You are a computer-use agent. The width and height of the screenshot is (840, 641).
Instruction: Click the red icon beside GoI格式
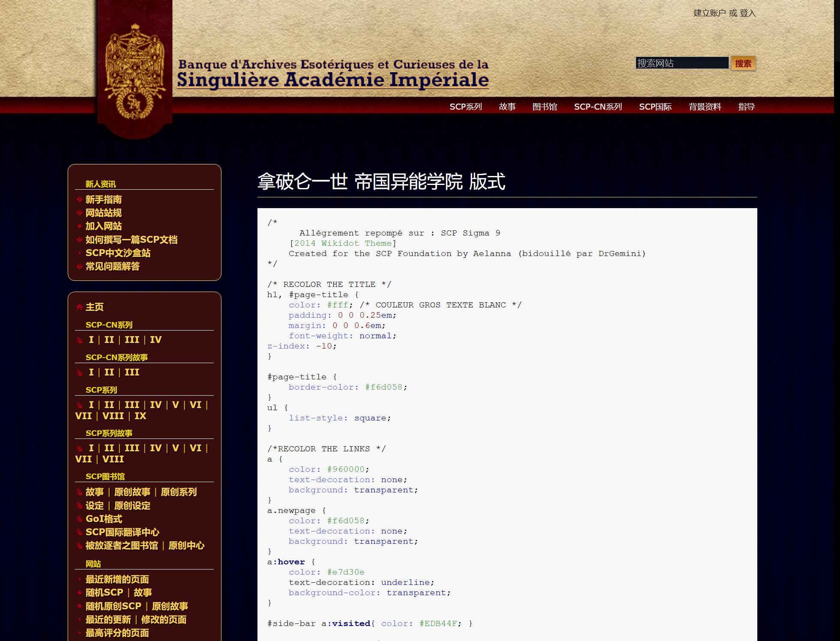[x=80, y=519]
